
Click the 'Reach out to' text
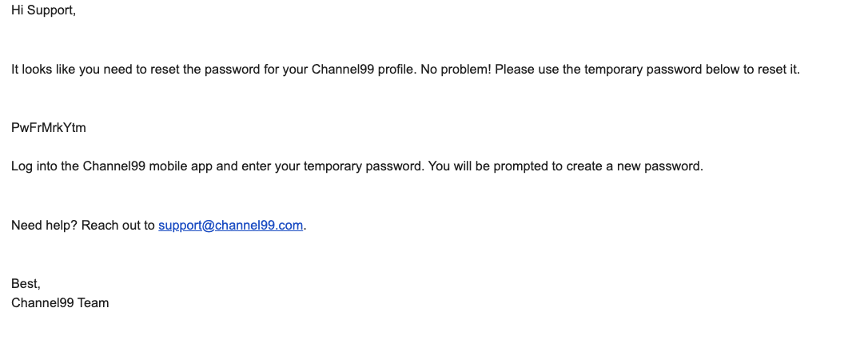[x=118, y=226]
